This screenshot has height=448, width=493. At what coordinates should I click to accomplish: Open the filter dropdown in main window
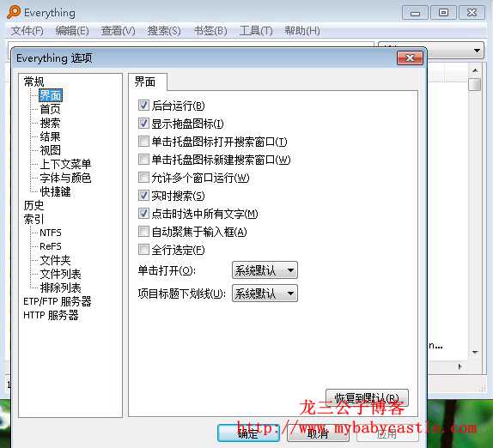[x=431, y=51]
